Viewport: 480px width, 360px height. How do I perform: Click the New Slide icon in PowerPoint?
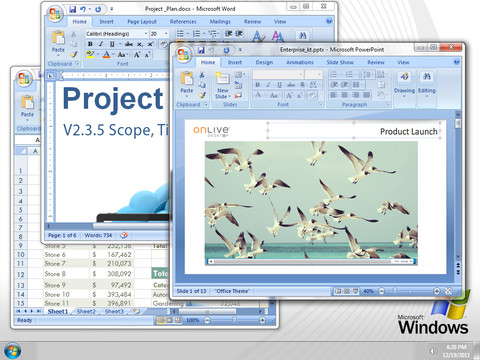[x=223, y=79]
